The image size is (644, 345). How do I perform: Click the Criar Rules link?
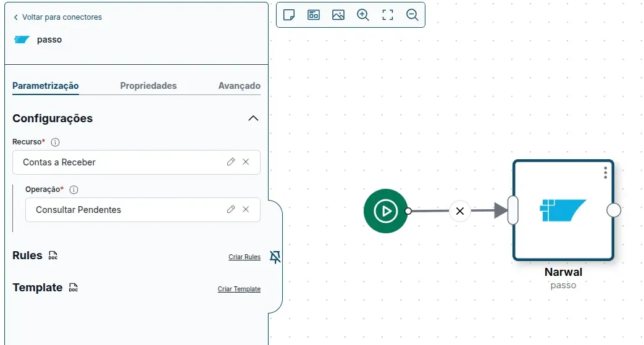[x=245, y=257]
